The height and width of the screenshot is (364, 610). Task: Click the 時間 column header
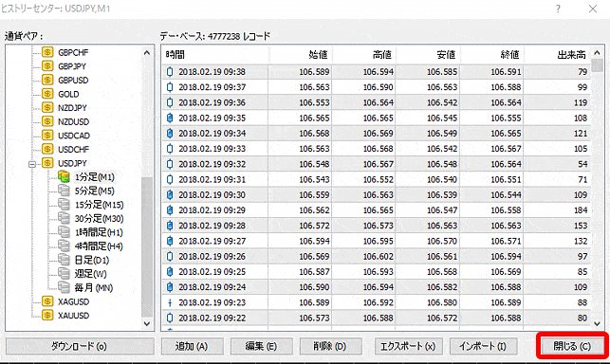coord(215,54)
